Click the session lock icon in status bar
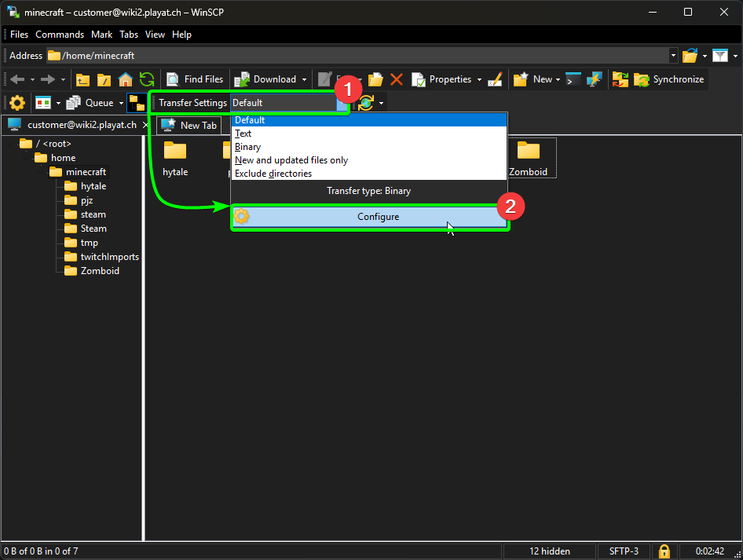 click(664, 551)
